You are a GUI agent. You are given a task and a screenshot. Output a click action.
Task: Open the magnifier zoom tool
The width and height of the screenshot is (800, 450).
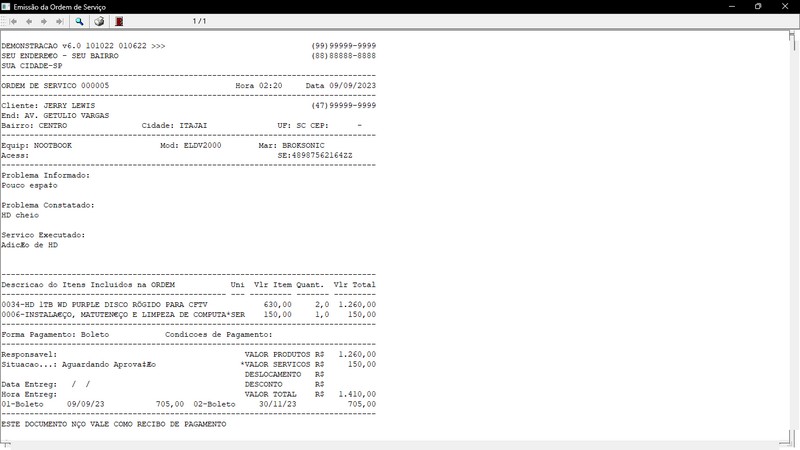(79, 21)
